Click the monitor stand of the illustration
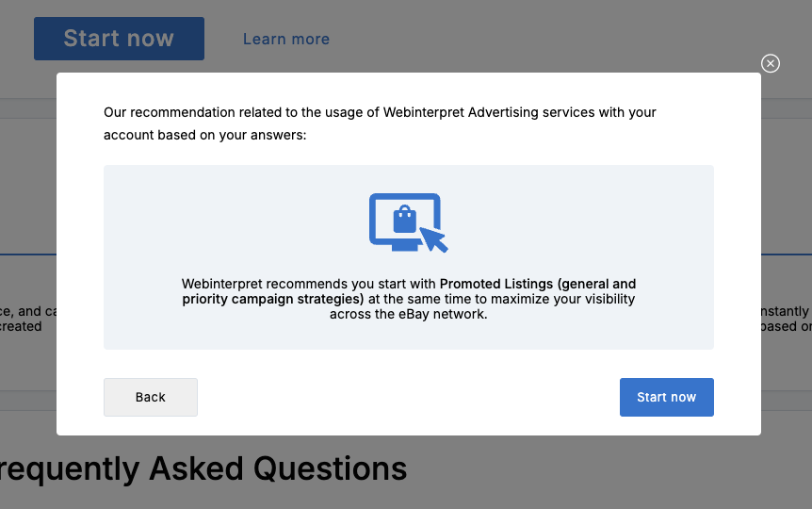The height and width of the screenshot is (509, 812). [x=404, y=247]
